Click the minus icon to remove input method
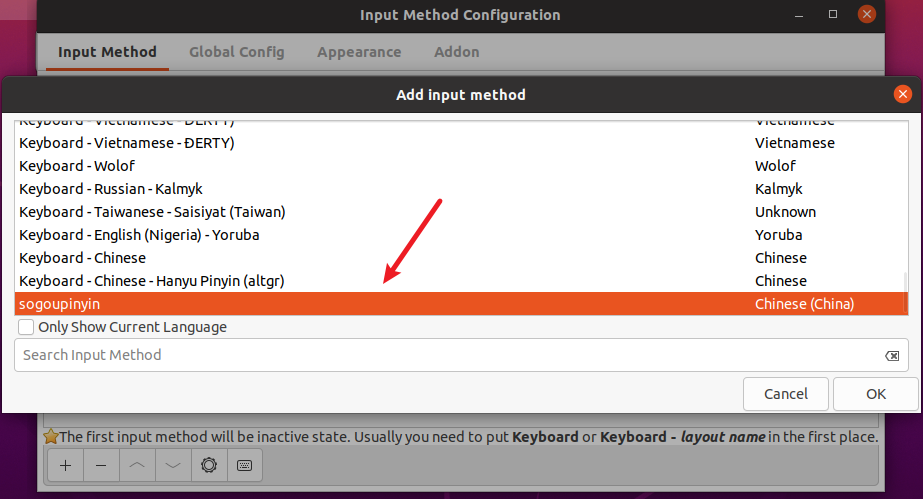Image resolution: width=923 pixels, height=499 pixels. click(x=101, y=465)
